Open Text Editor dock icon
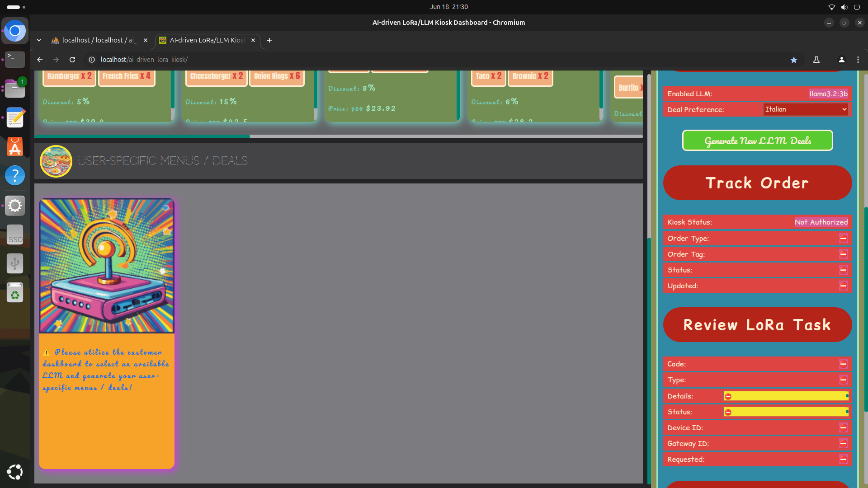This screenshot has height=488, width=868. [15, 117]
